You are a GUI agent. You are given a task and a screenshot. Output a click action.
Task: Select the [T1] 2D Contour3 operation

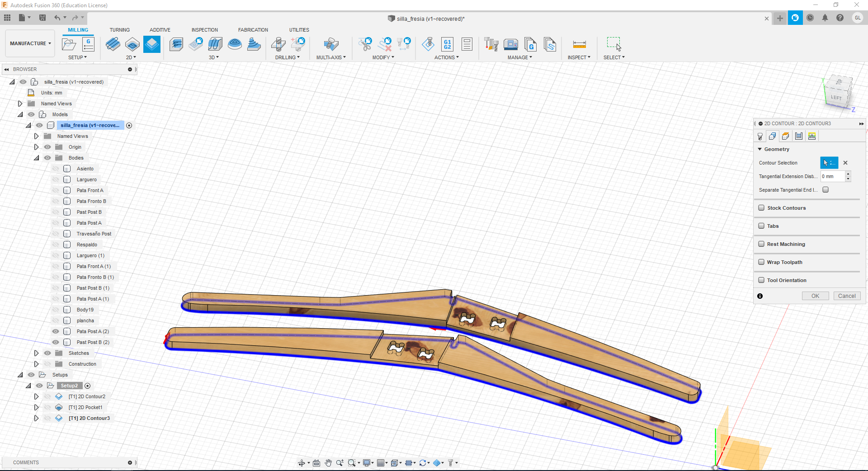(89, 418)
